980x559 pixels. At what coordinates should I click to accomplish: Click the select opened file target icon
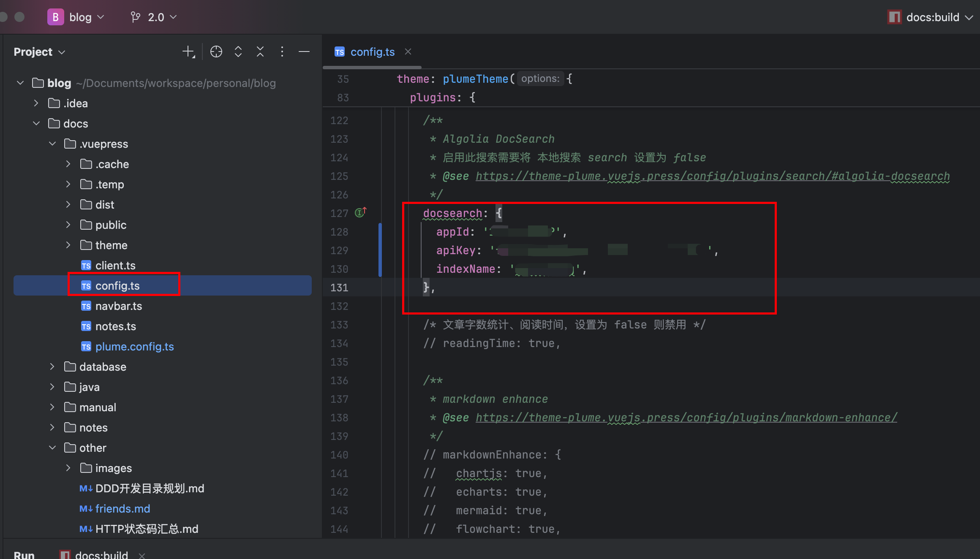216,52
